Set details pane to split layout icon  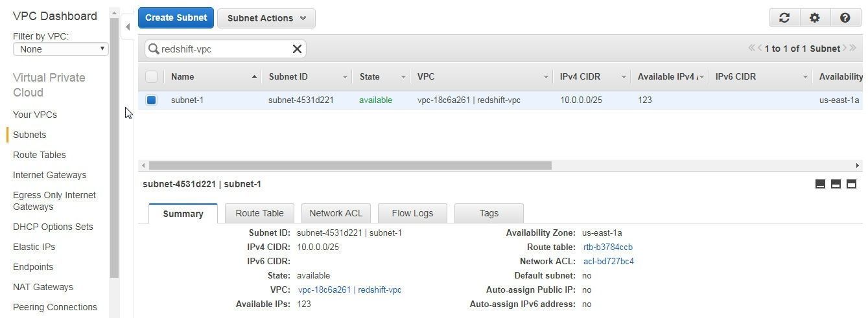point(836,184)
